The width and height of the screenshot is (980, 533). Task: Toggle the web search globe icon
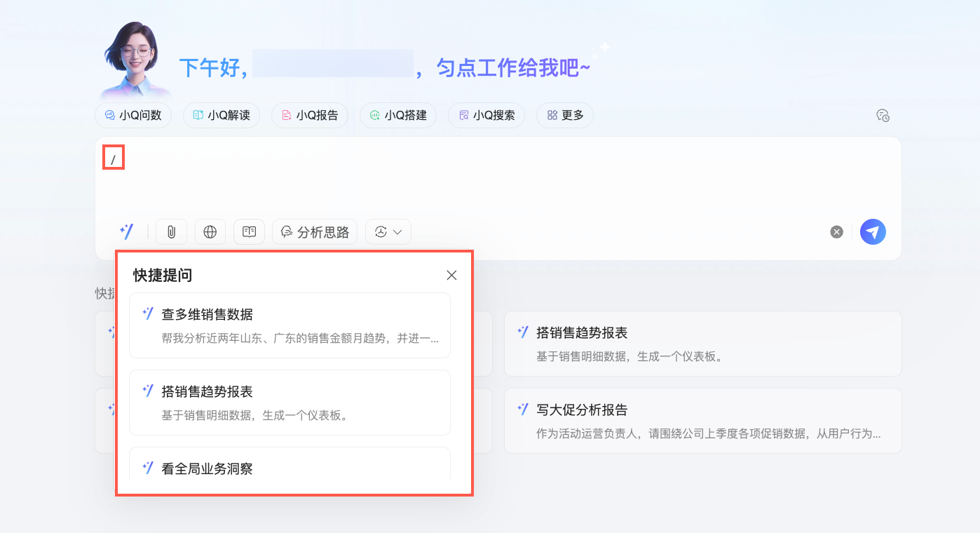210,232
